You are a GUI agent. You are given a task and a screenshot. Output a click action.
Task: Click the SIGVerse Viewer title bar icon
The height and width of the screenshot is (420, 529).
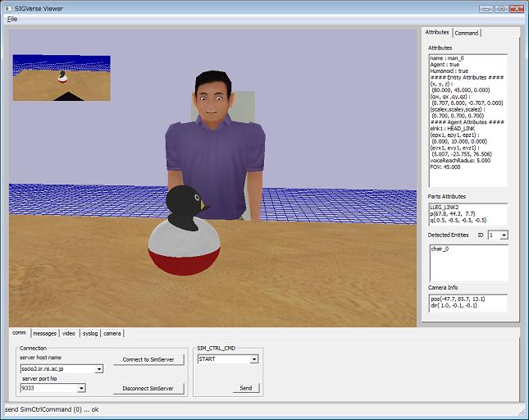point(8,7)
